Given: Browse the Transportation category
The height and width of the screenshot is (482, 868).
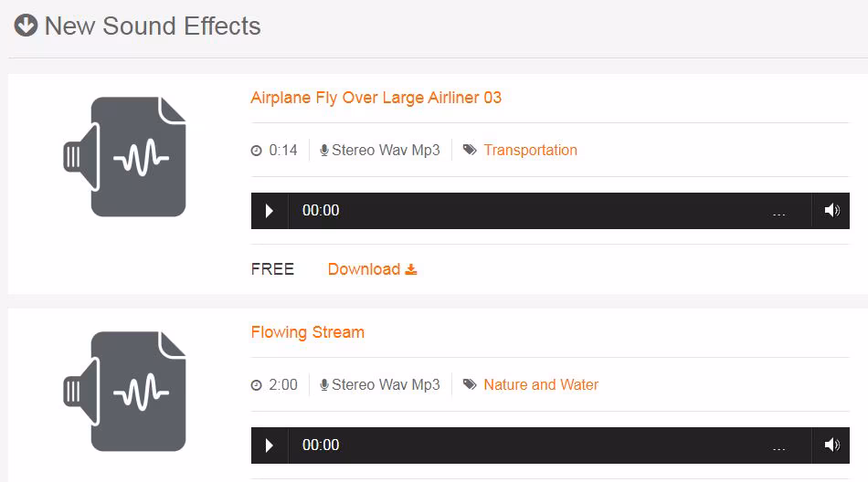Looking at the screenshot, I should point(530,151).
